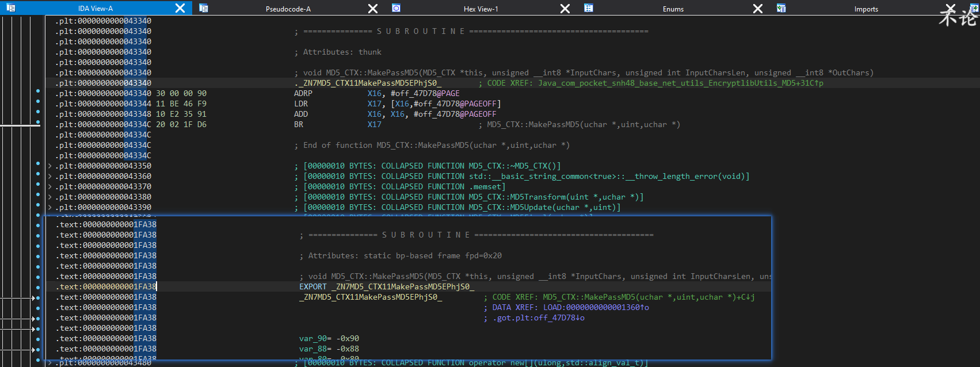Close the Hex View-1 tab

[565, 8]
